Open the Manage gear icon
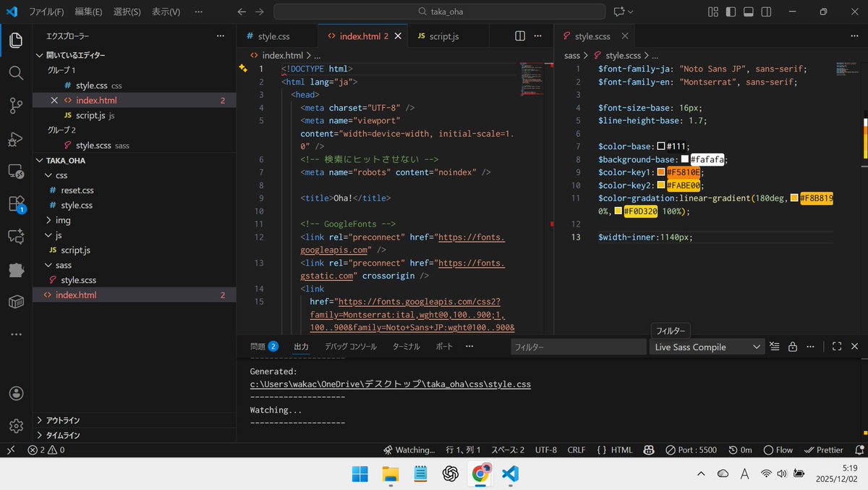The image size is (868, 490). pyautogui.click(x=16, y=426)
